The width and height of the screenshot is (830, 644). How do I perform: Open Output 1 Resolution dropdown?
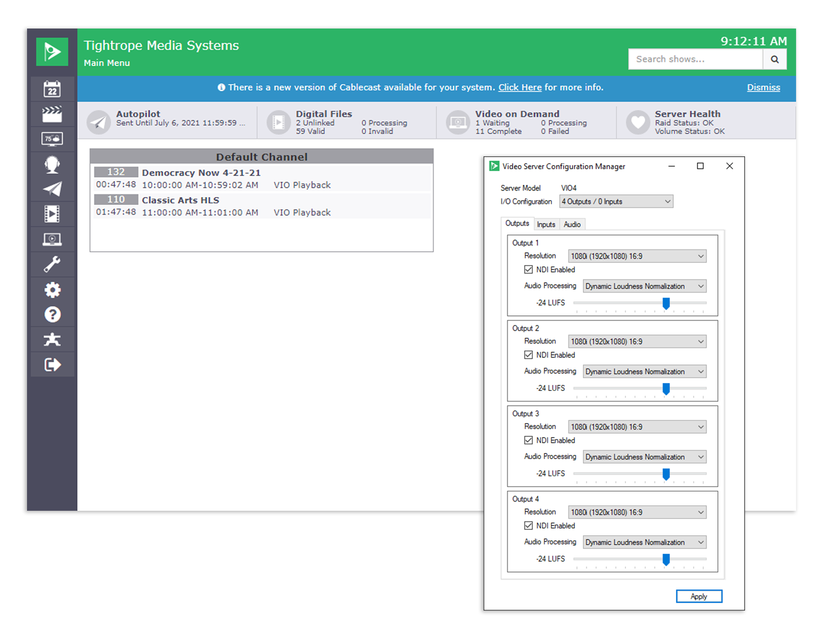pyautogui.click(x=637, y=256)
